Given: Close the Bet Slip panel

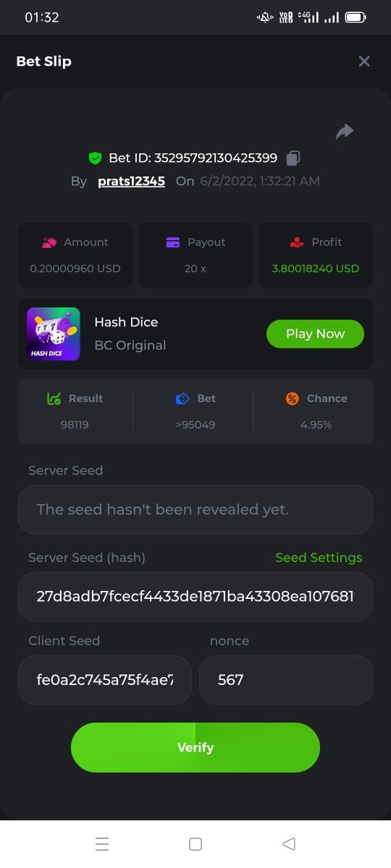Looking at the screenshot, I should click(x=364, y=61).
